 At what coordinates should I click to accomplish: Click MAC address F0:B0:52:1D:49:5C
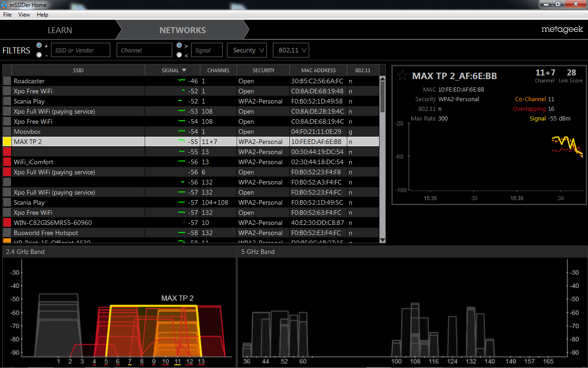coord(317,202)
